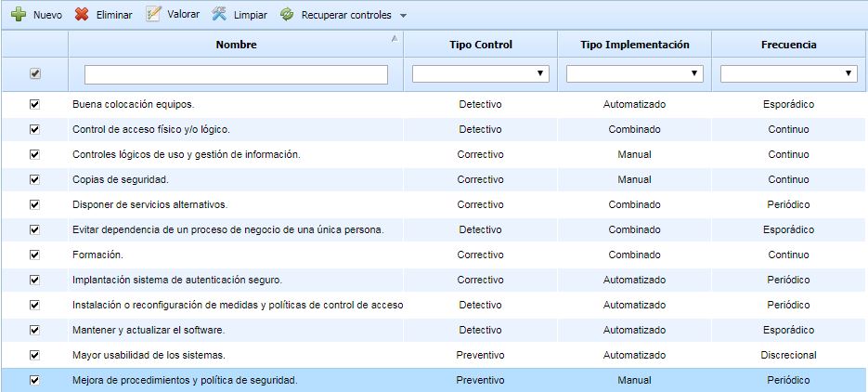Click the green plus Nuevo icon
This screenshot has width=868, height=392.
[x=18, y=15]
